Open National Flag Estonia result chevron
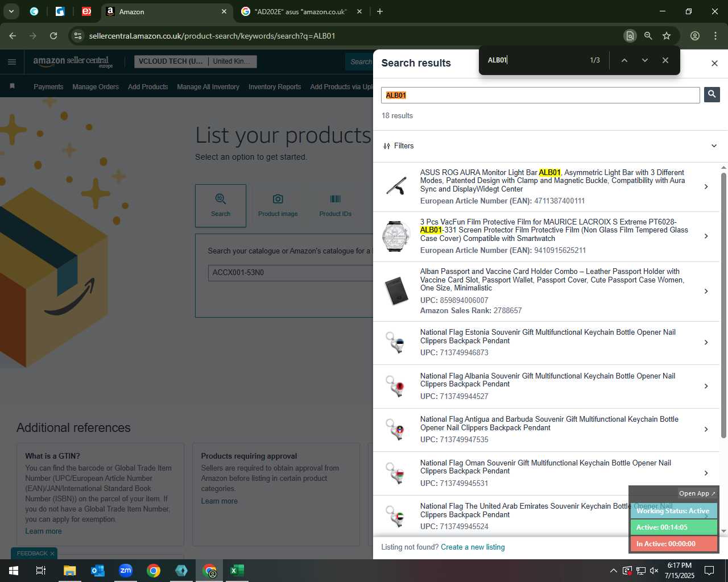The height and width of the screenshot is (582, 728). pos(706,342)
